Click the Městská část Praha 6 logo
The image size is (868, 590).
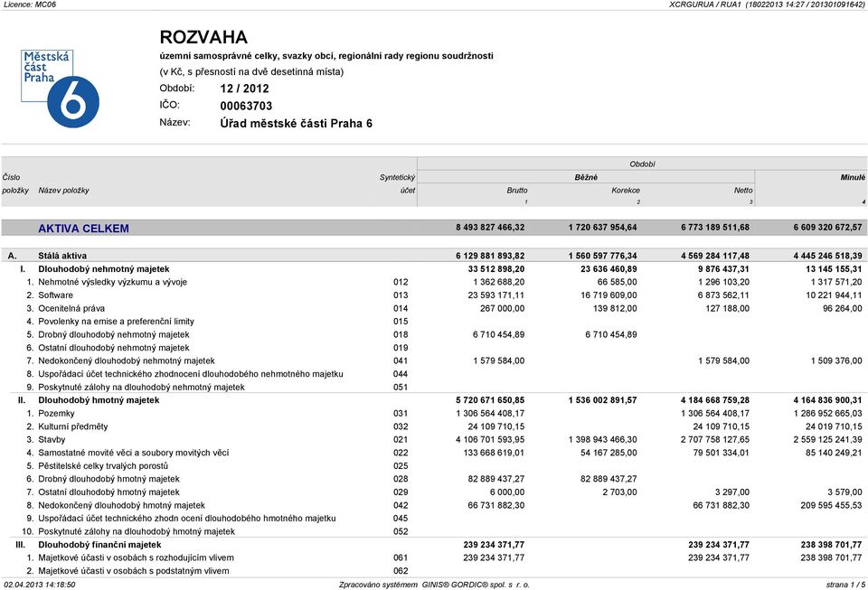[x=60, y=89]
